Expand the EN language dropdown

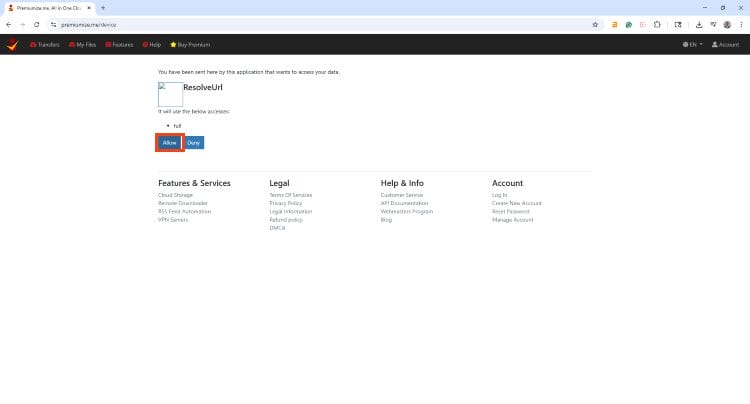[693, 44]
